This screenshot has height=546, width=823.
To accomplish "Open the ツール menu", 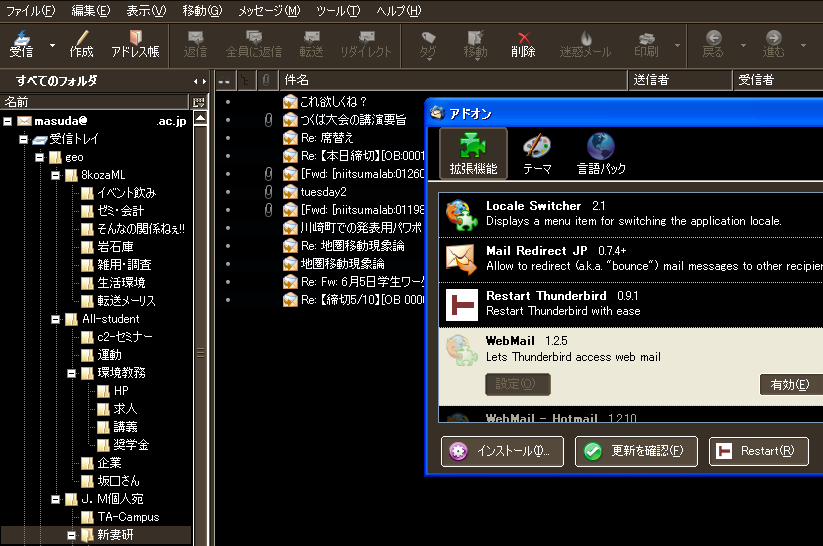I will [x=339, y=10].
